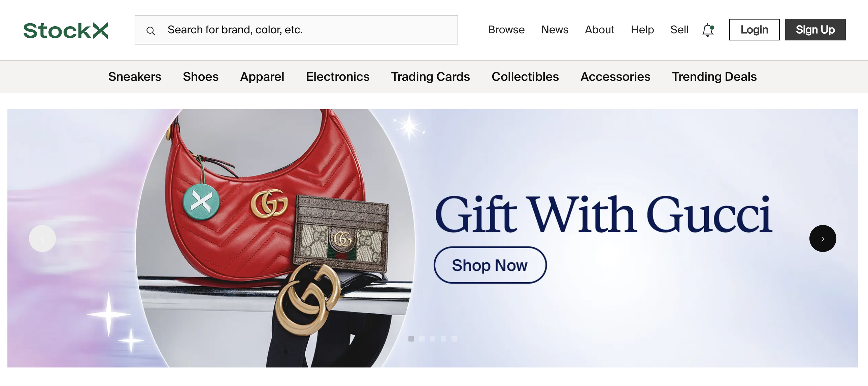The width and height of the screenshot is (868, 386).
Task: Select the first carousel indicator dot
Action: click(411, 339)
